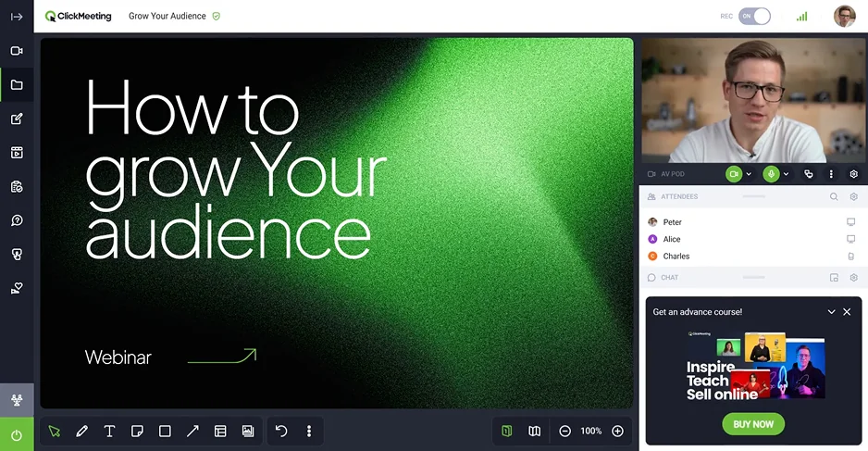Click Charles's mobile device icon

click(x=850, y=257)
